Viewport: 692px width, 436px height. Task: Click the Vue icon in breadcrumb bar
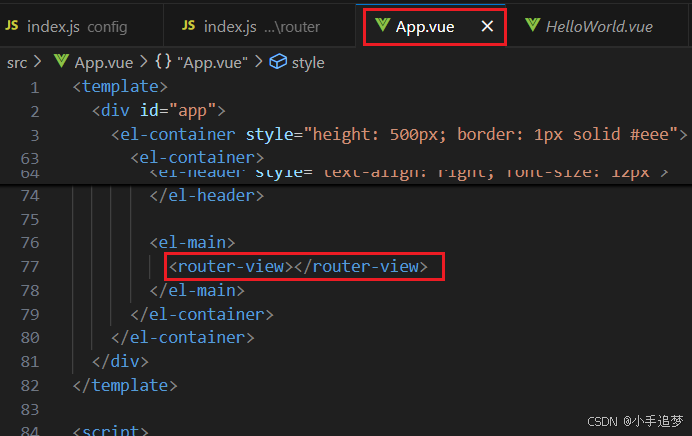coord(61,61)
